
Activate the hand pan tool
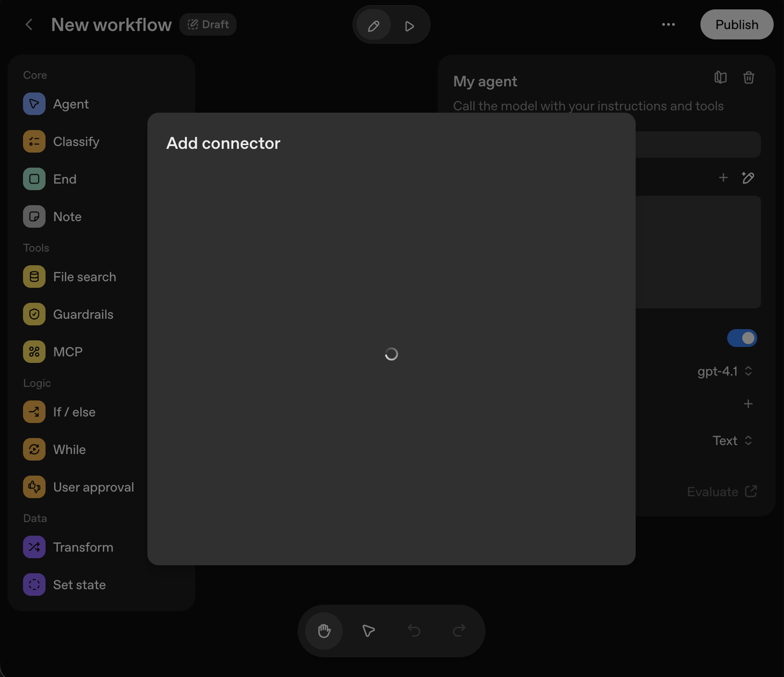tap(324, 631)
